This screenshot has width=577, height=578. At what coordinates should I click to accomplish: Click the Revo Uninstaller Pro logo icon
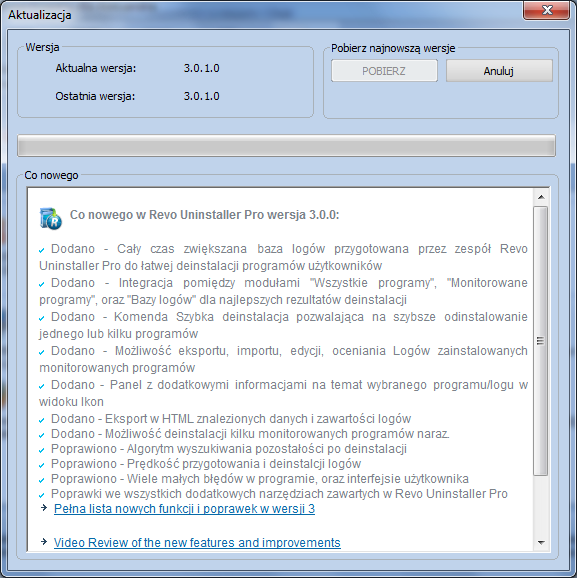(x=51, y=219)
